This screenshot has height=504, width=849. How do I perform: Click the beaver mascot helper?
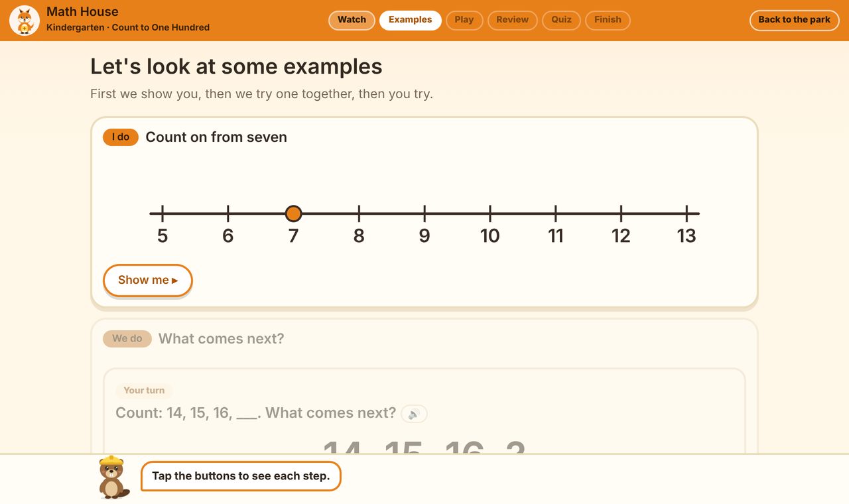[113, 477]
